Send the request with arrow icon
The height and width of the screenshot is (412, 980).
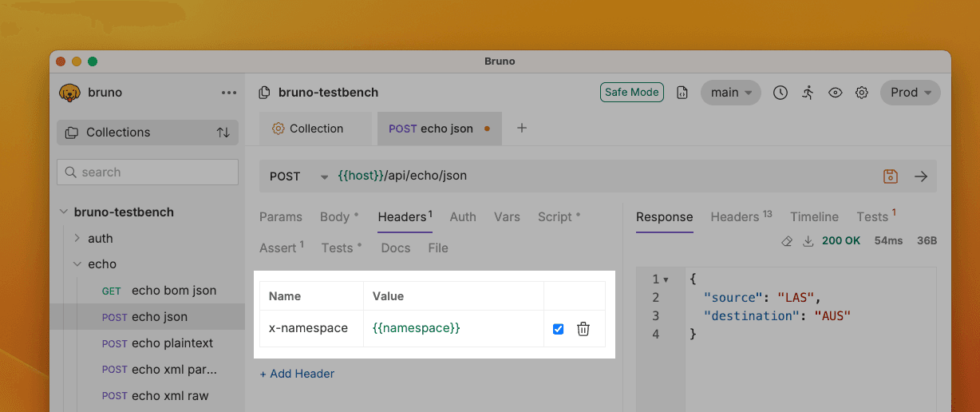pyautogui.click(x=921, y=176)
